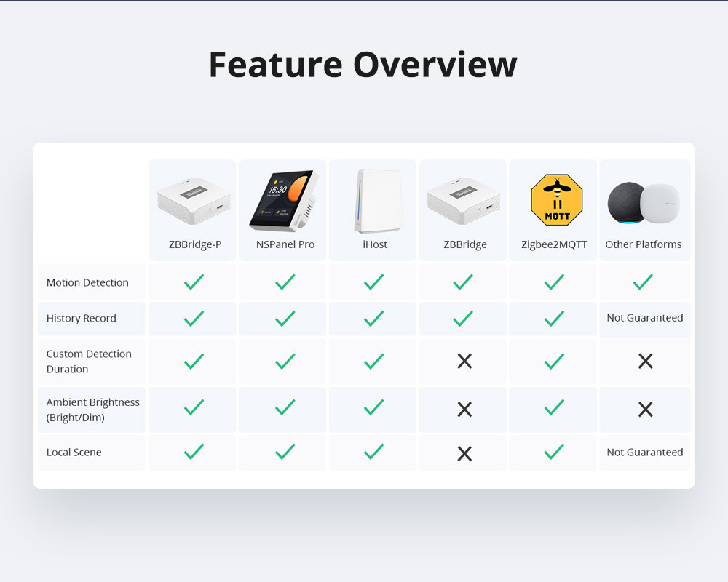The height and width of the screenshot is (582, 728).
Task: Click Other Platforms Motion Detection checkmark
Action: coord(643,282)
